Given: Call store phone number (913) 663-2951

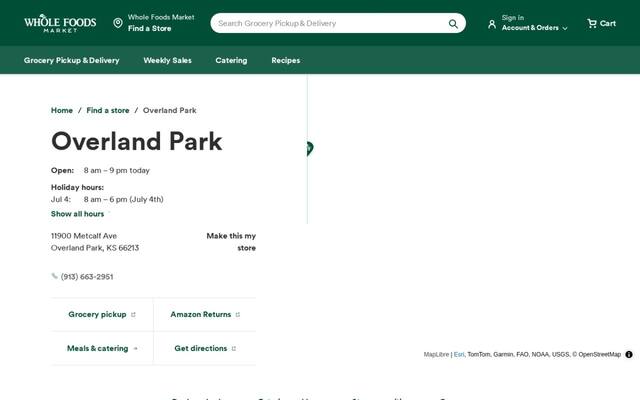Looking at the screenshot, I should pyautogui.click(x=87, y=277).
